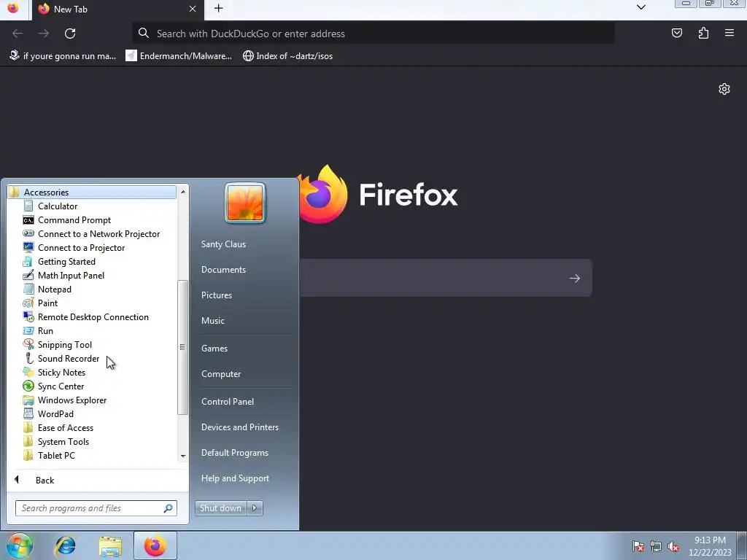Screen dimensions: 747x560
Task: Launch Command Prompt from the Start menu
Action: point(74,220)
